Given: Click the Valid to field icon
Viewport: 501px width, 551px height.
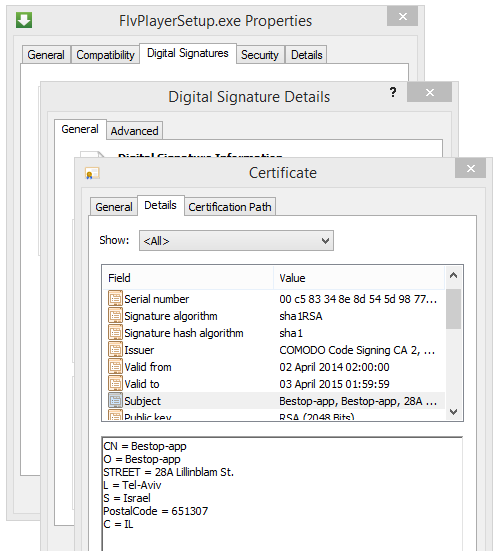Looking at the screenshot, I should pyautogui.click(x=115, y=383).
